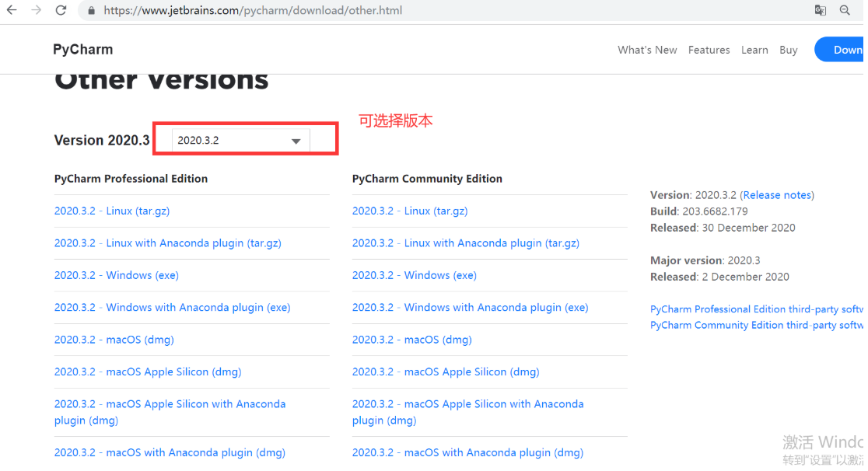Click the blue Download button
Viewport: 868px width, 471px height.
839,50
